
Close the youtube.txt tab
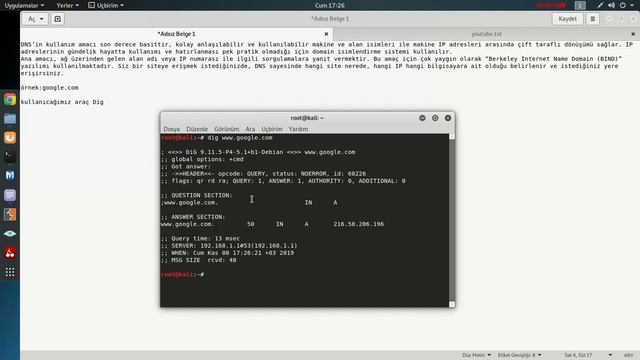[x=633, y=34]
